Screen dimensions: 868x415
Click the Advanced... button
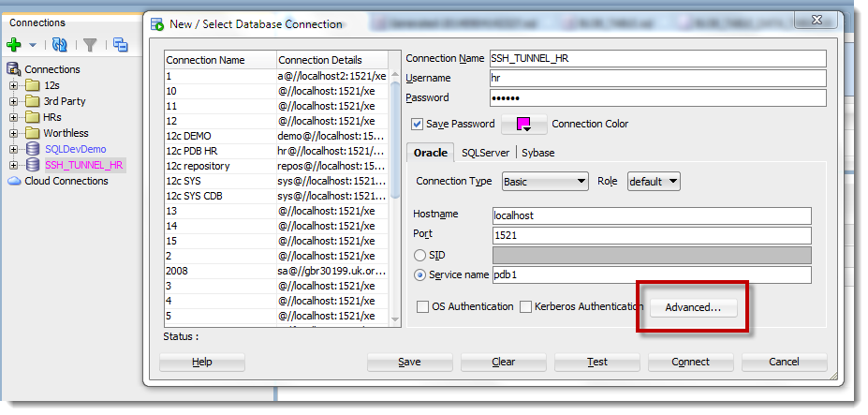coord(693,308)
